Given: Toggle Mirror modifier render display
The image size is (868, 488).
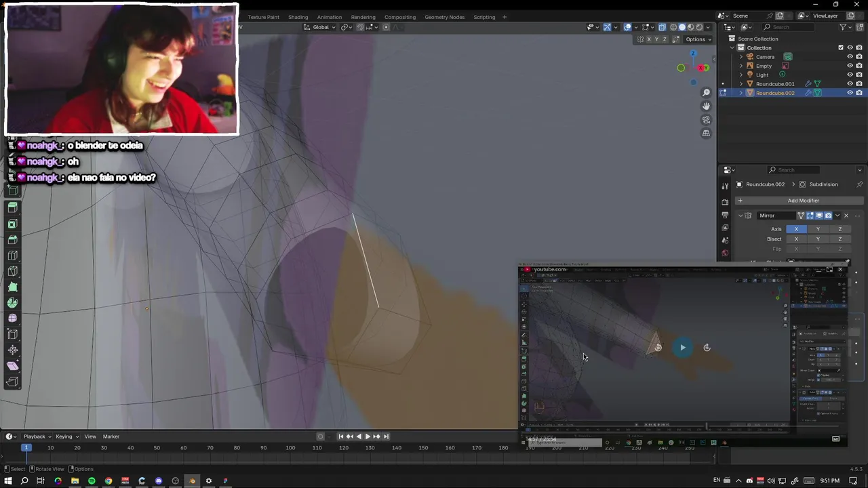Looking at the screenshot, I should point(828,216).
